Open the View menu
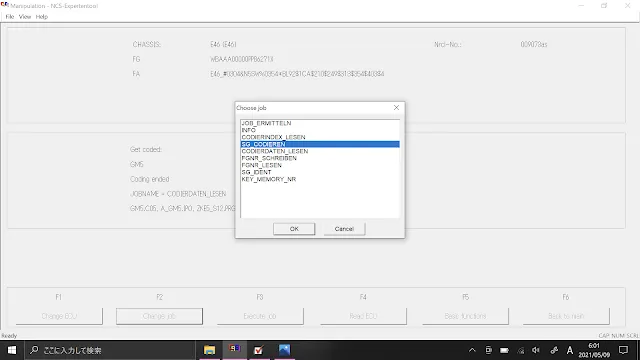Viewport: 640px width, 360px height. [25, 17]
